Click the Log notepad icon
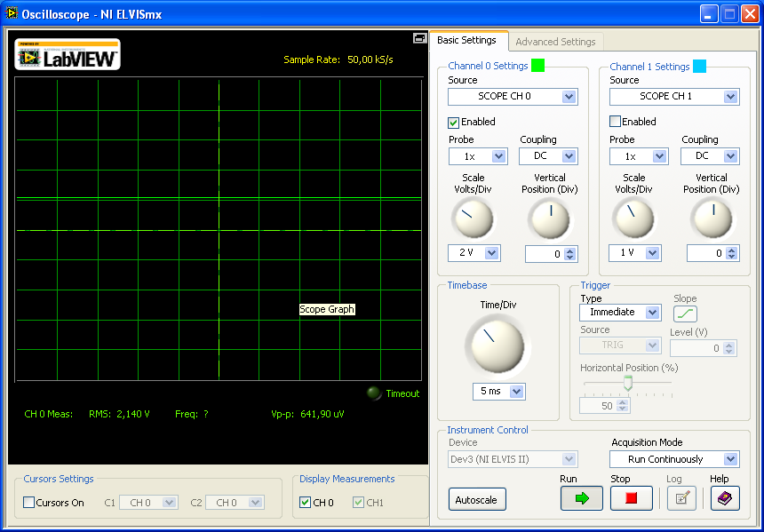764x532 pixels. pyautogui.click(x=681, y=498)
